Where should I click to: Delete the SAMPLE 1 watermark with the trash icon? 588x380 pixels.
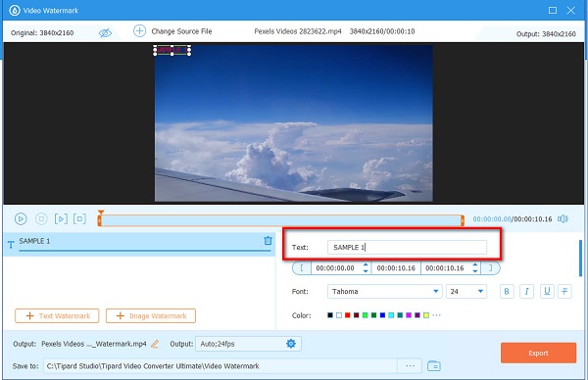(x=268, y=241)
